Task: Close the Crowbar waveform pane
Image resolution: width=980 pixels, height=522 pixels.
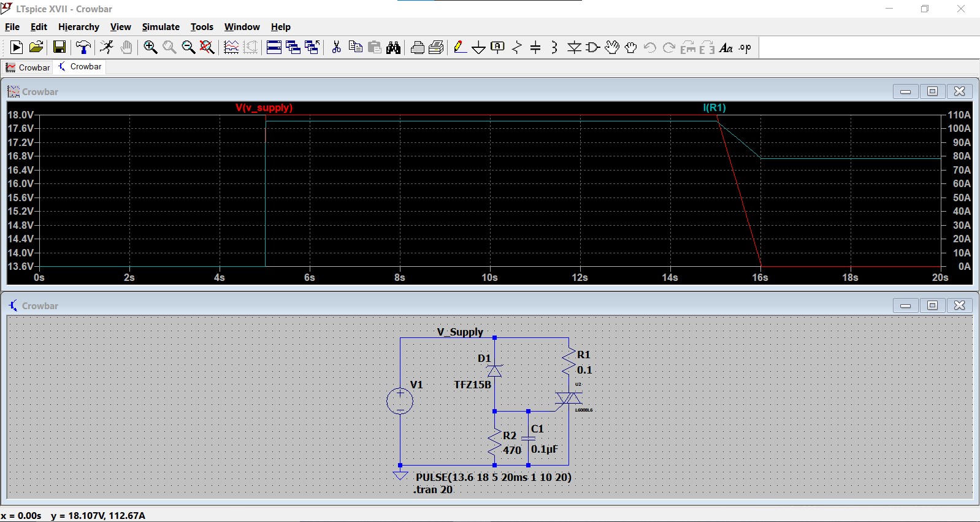Action: pos(960,91)
